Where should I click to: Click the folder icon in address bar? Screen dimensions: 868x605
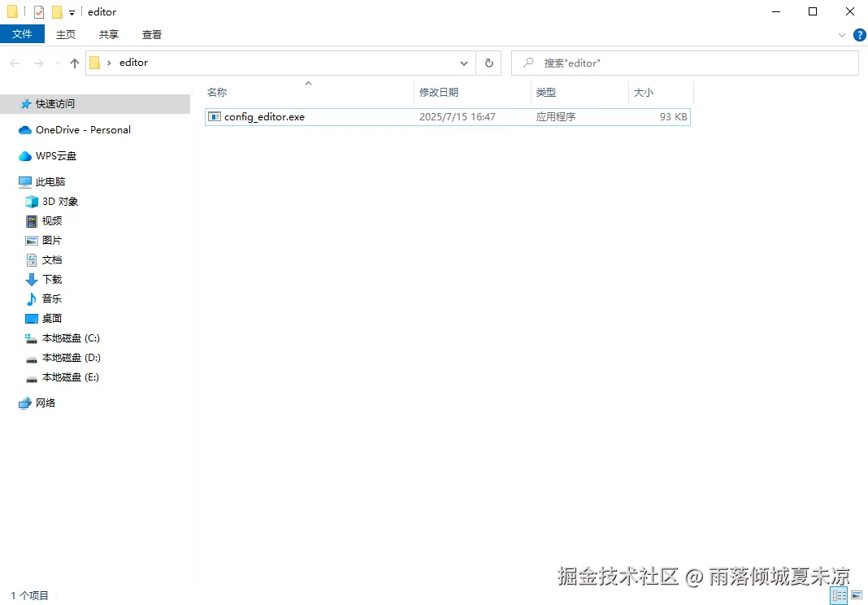94,63
